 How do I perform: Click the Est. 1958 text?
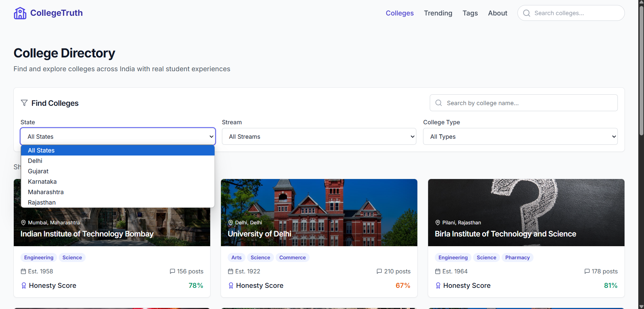[x=41, y=271]
